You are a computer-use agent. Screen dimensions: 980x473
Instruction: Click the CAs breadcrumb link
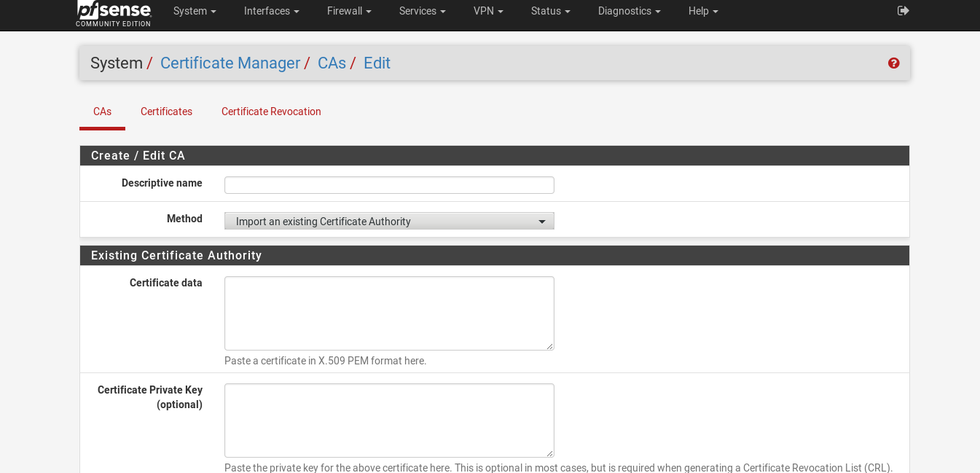(332, 63)
